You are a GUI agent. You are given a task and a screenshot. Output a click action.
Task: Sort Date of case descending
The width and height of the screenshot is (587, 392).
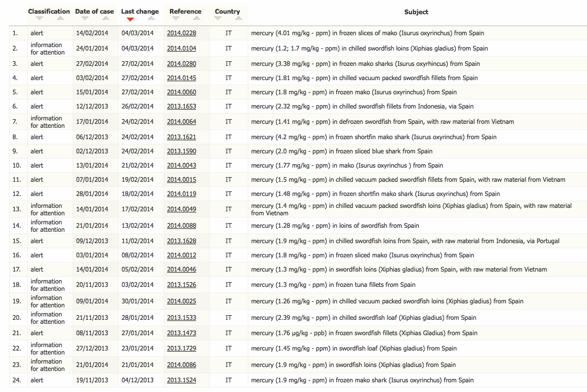click(85, 19)
